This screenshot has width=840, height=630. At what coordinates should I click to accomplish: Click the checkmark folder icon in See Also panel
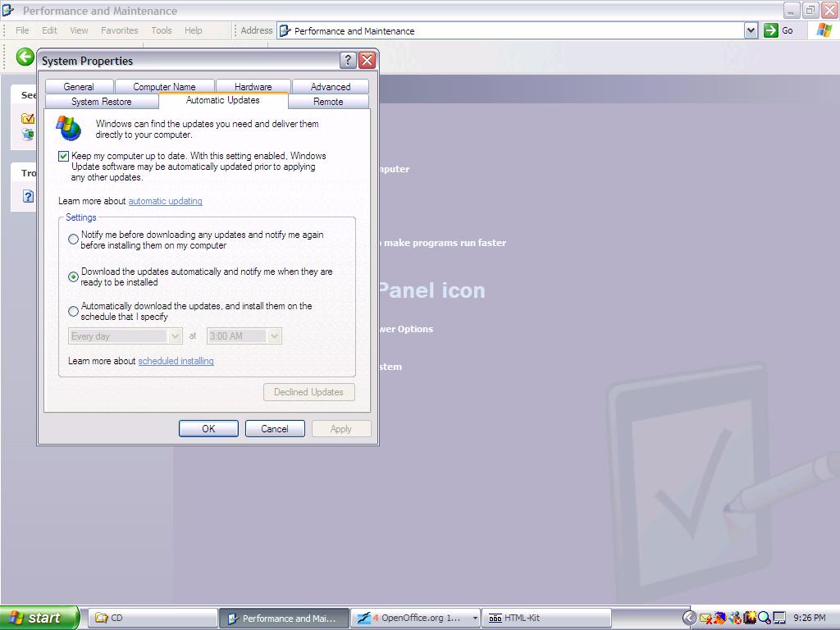(x=27, y=118)
